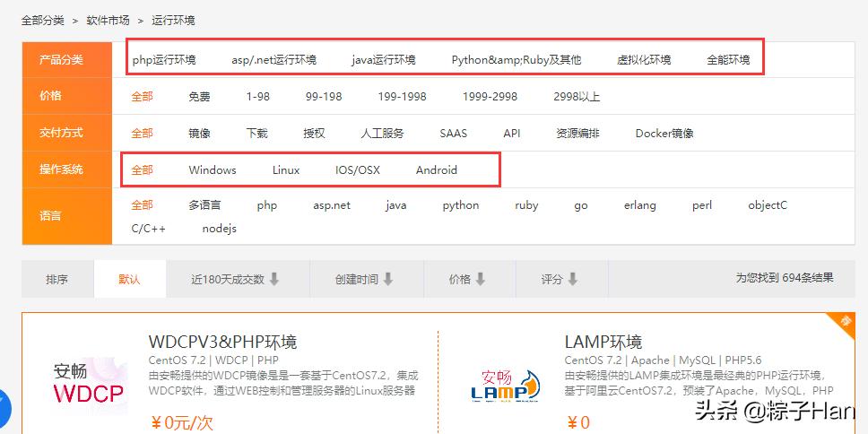
Task: Go to 软件市场 breadcrumb
Action: (x=108, y=21)
